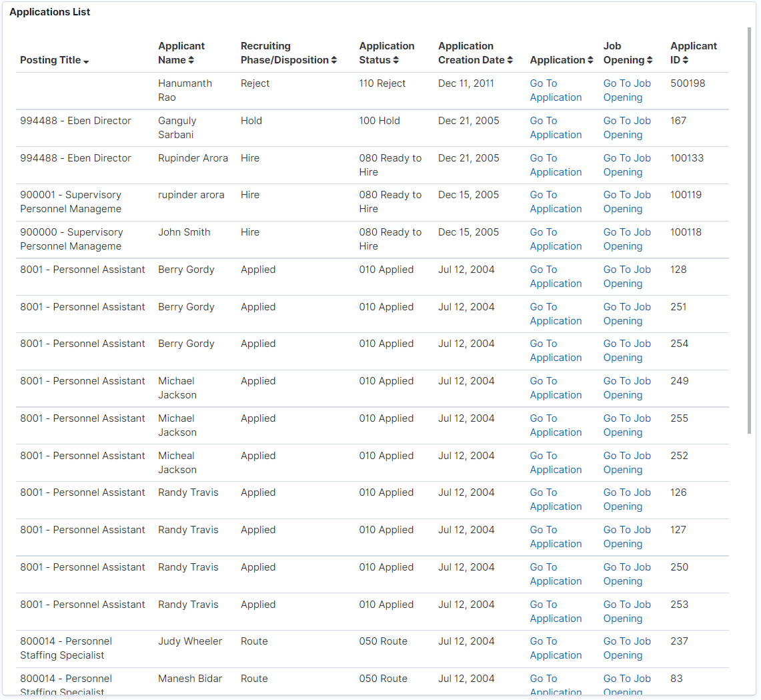
Task: Open Go To Job Opening for applicant ID 253
Action: (x=627, y=611)
